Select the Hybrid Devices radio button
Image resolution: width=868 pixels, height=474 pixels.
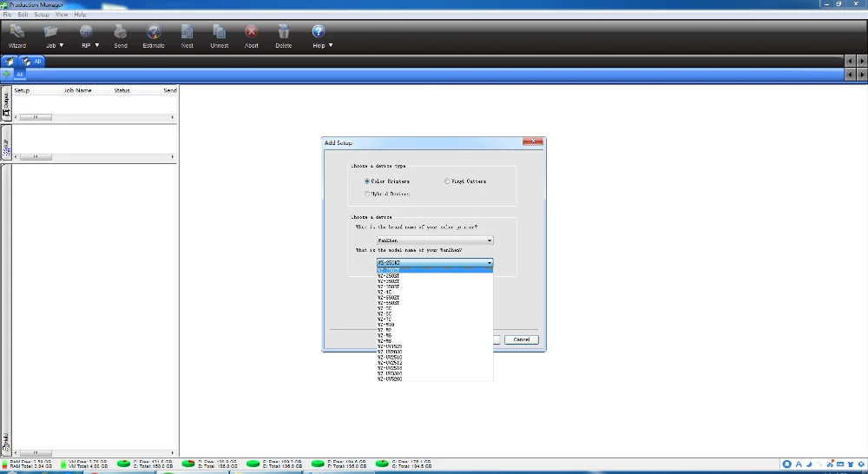pos(367,194)
